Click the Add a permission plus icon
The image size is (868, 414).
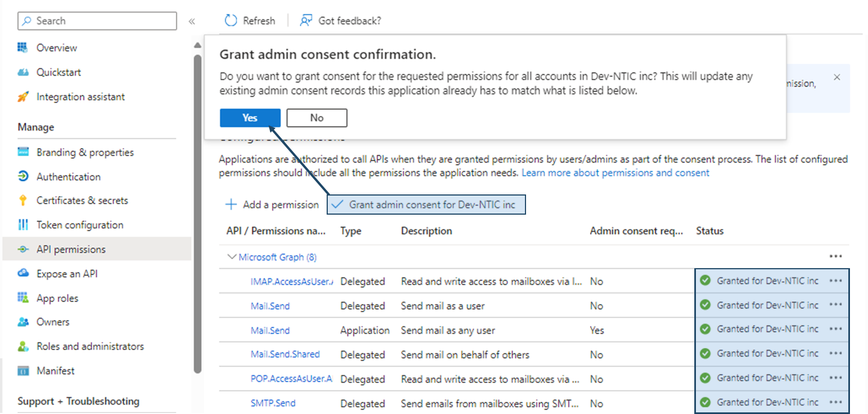[x=231, y=204]
